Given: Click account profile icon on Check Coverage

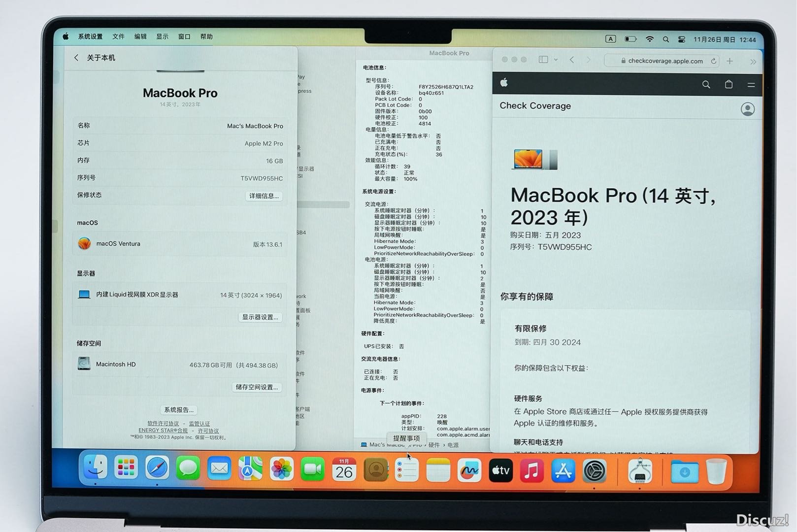Looking at the screenshot, I should pyautogui.click(x=747, y=109).
